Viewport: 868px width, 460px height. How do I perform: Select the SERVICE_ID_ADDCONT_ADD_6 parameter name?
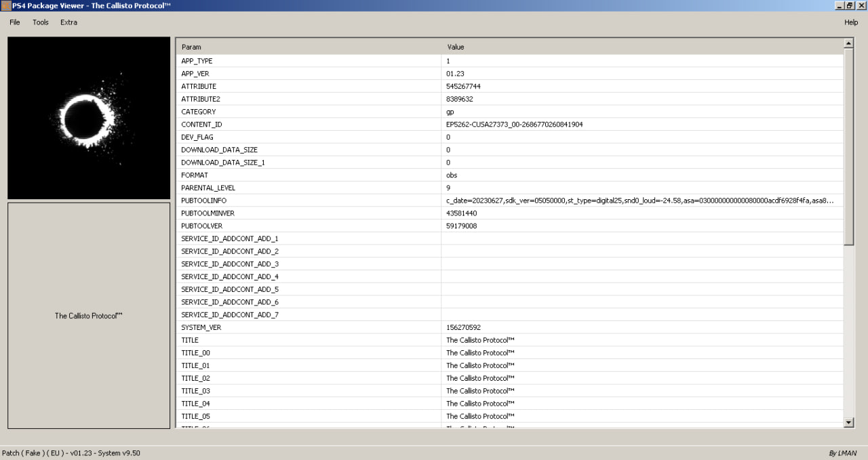click(230, 302)
